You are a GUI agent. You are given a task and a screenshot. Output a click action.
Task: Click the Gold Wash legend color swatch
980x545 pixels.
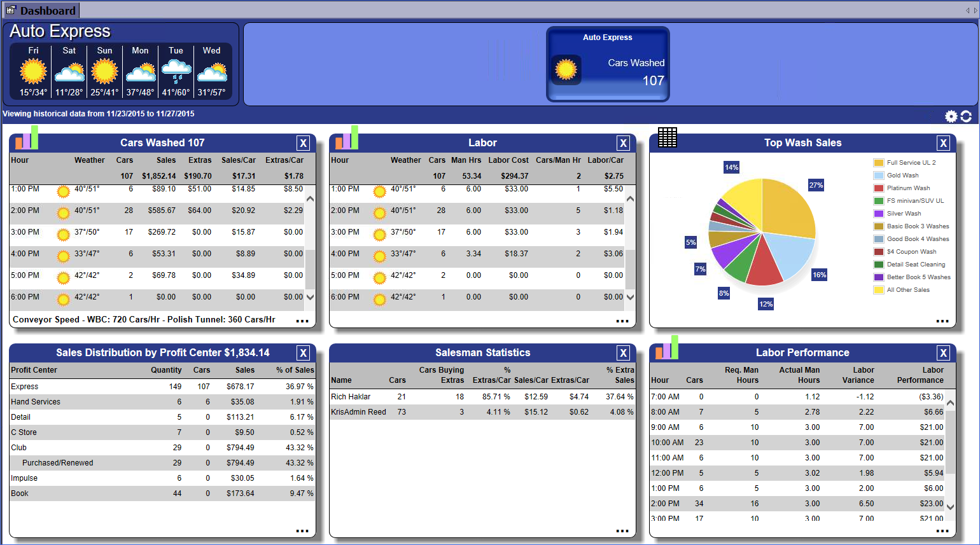[879, 176]
